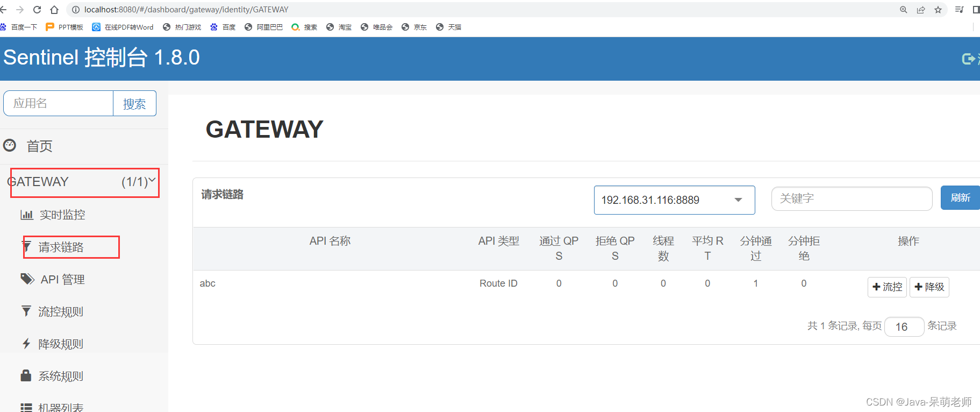Click the lightning bolt icon for 降级规则

[x=26, y=343]
